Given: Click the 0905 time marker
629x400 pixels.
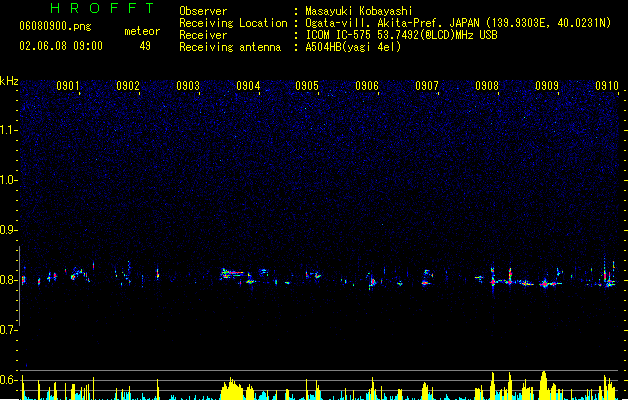Looking at the screenshot, I should click(307, 85).
